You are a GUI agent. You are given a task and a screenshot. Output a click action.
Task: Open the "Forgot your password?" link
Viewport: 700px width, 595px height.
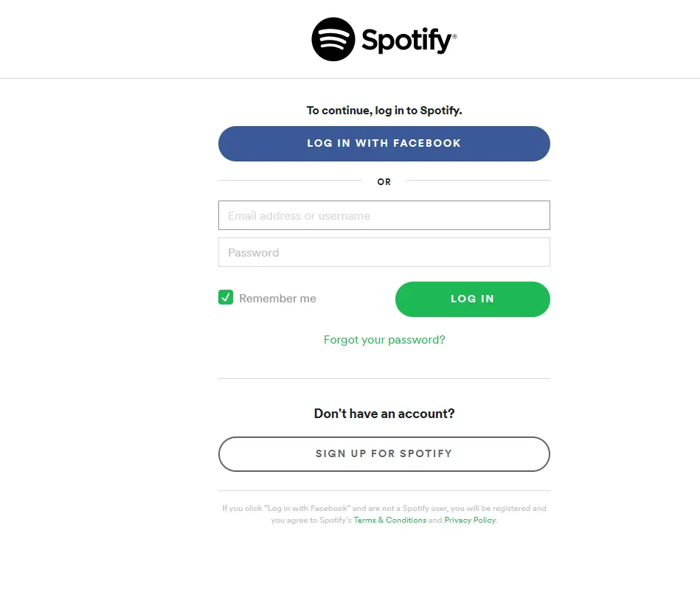pyautogui.click(x=384, y=340)
